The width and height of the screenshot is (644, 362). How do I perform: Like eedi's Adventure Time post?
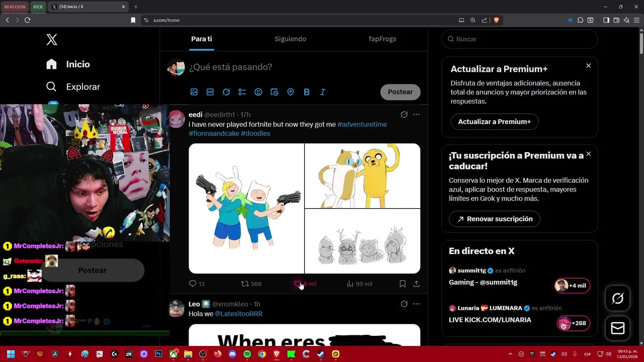point(305,284)
